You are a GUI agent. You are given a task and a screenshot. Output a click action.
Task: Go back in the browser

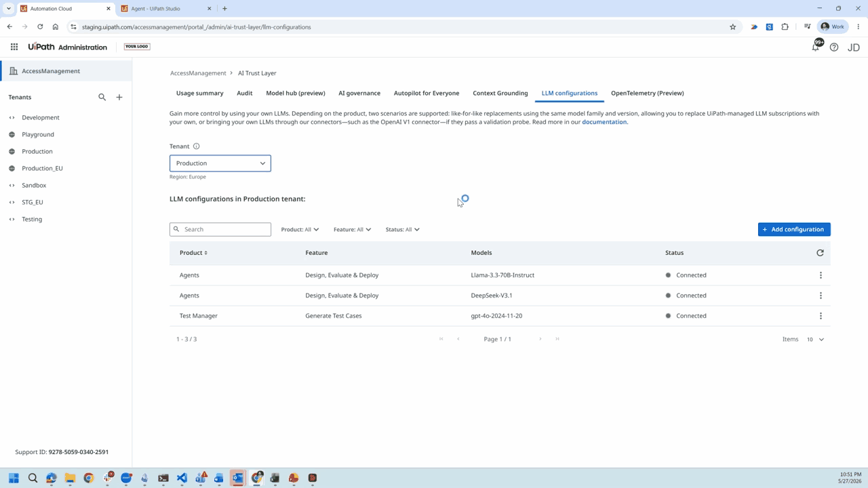[x=9, y=27]
